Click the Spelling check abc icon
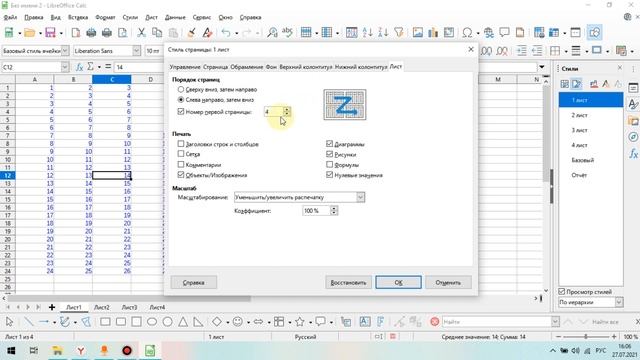 coord(287,33)
